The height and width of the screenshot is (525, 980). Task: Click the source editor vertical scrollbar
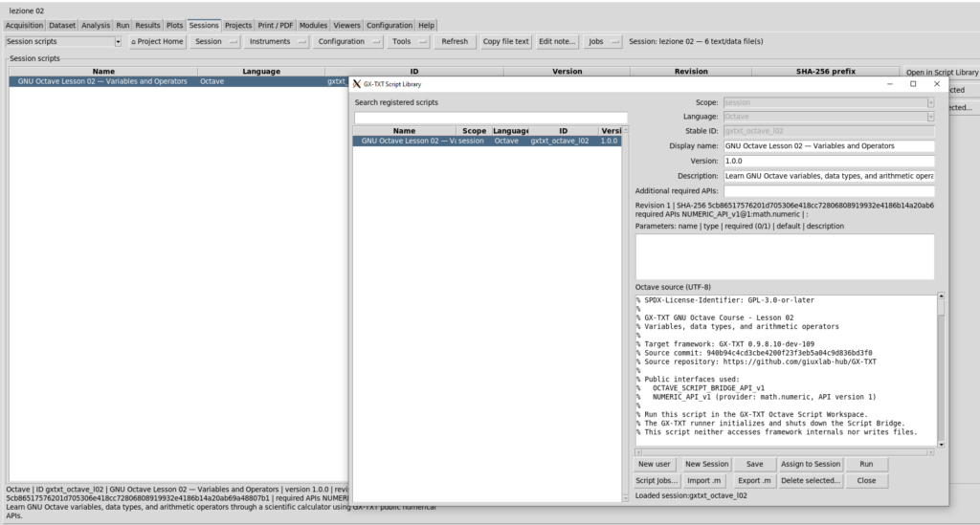click(x=941, y=369)
